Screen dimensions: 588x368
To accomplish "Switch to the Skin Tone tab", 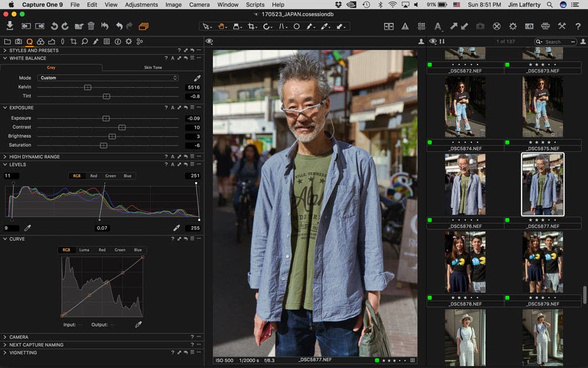I will (x=153, y=68).
